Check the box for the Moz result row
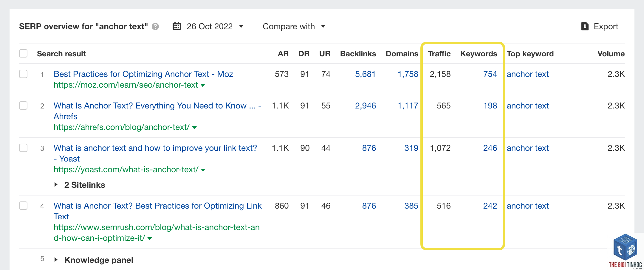This screenshot has width=644, height=270. click(23, 74)
